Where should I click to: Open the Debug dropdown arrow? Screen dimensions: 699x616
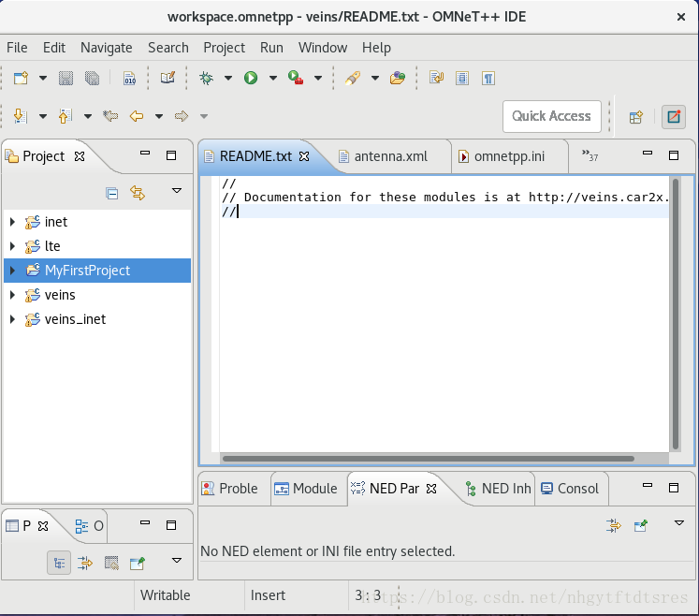[228, 78]
